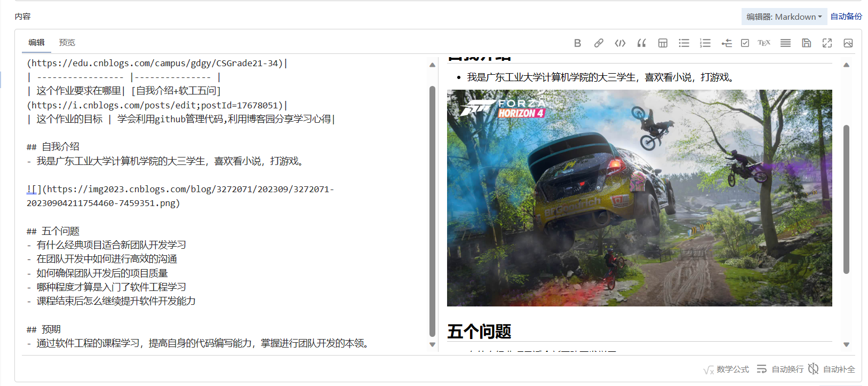Switch to the 预览 tab
Image resolution: width=868 pixels, height=386 pixels.
(67, 43)
